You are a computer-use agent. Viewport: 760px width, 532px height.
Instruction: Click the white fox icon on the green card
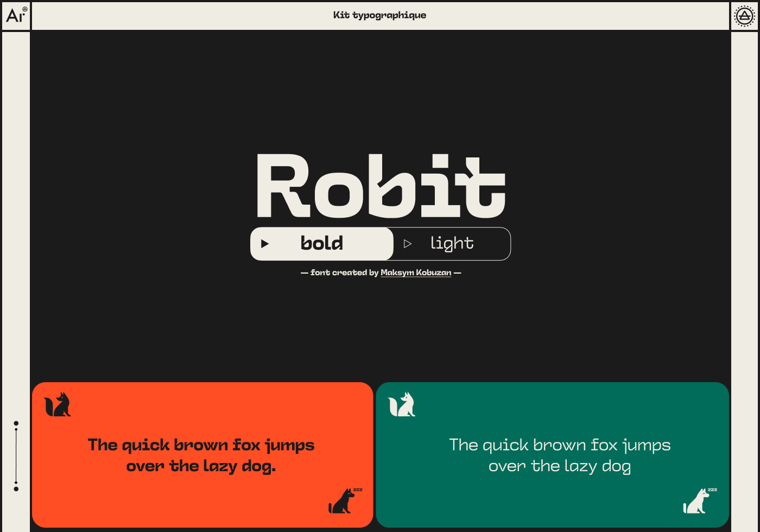click(402, 404)
